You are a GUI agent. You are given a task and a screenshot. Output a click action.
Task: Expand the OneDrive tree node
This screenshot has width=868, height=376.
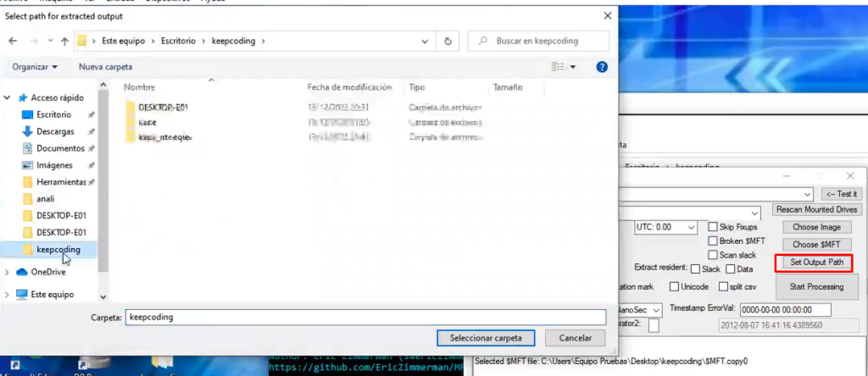(x=7, y=272)
